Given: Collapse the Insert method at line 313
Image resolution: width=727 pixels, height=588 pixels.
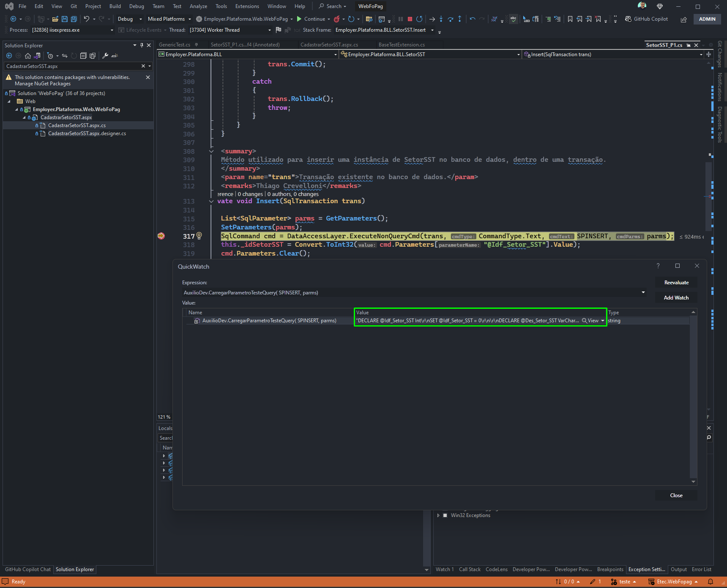Looking at the screenshot, I should [211, 201].
